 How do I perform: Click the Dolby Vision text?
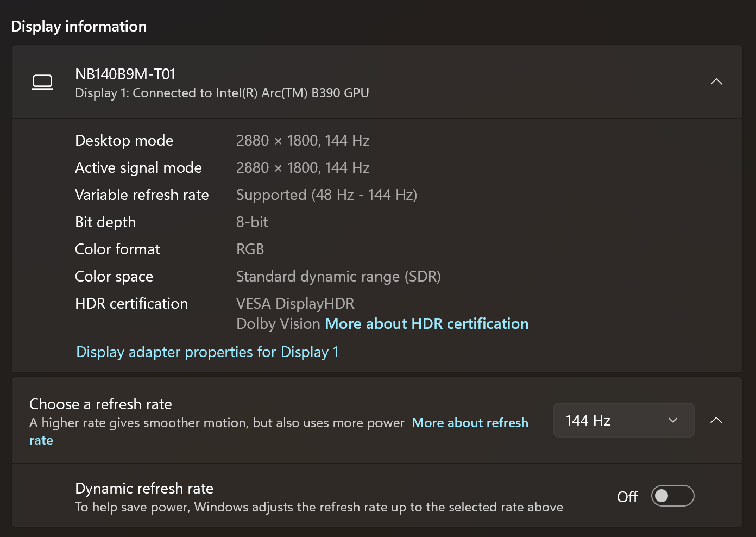coord(279,324)
